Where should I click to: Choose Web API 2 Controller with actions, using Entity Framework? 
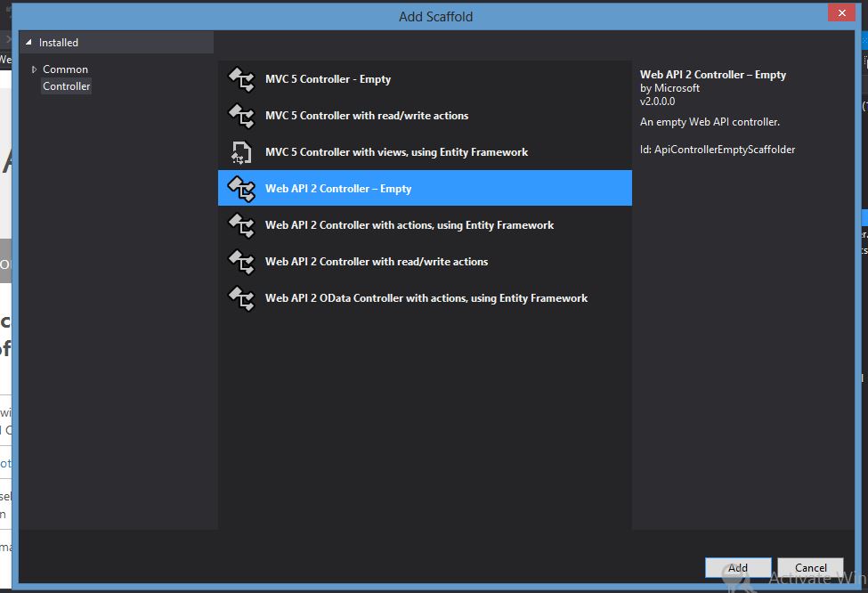tap(425, 225)
